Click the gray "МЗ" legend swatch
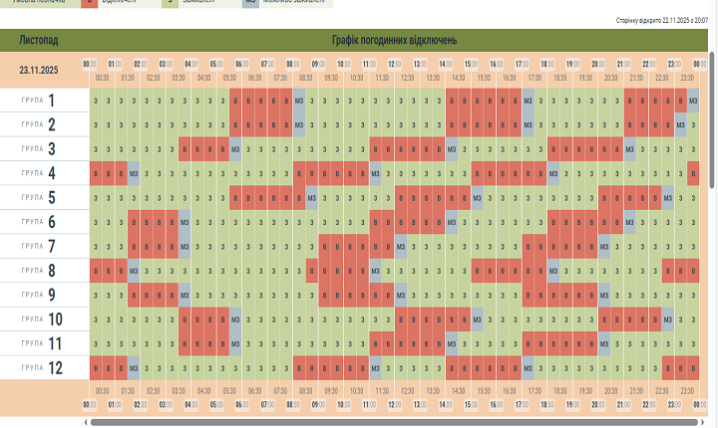This screenshot has height=428, width=718. (251, 3)
